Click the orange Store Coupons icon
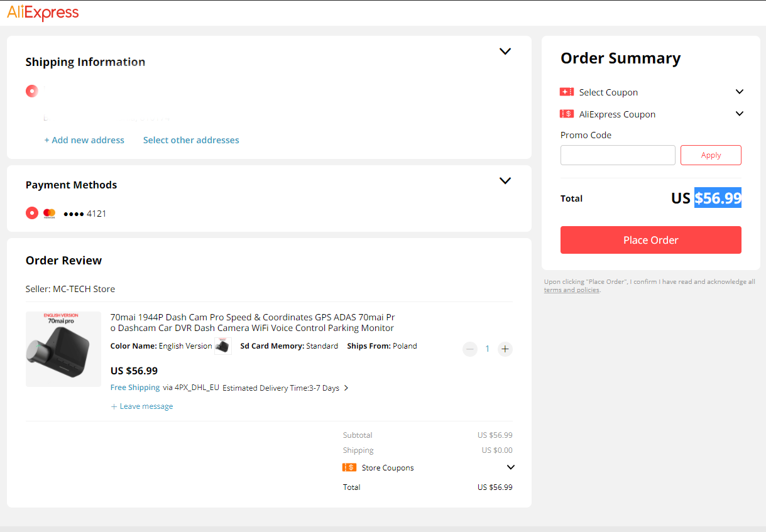Image resolution: width=766 pixels, height=532 pixels. point(349,467)
